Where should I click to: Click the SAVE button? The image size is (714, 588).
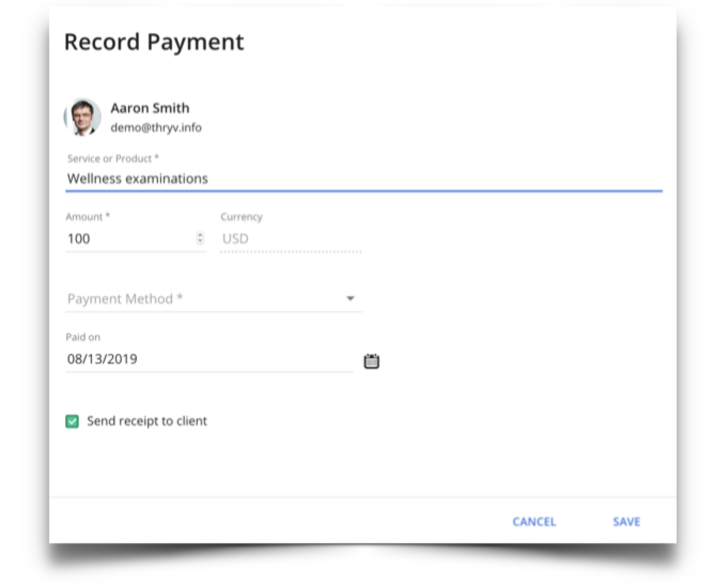[x=626, y=522]
